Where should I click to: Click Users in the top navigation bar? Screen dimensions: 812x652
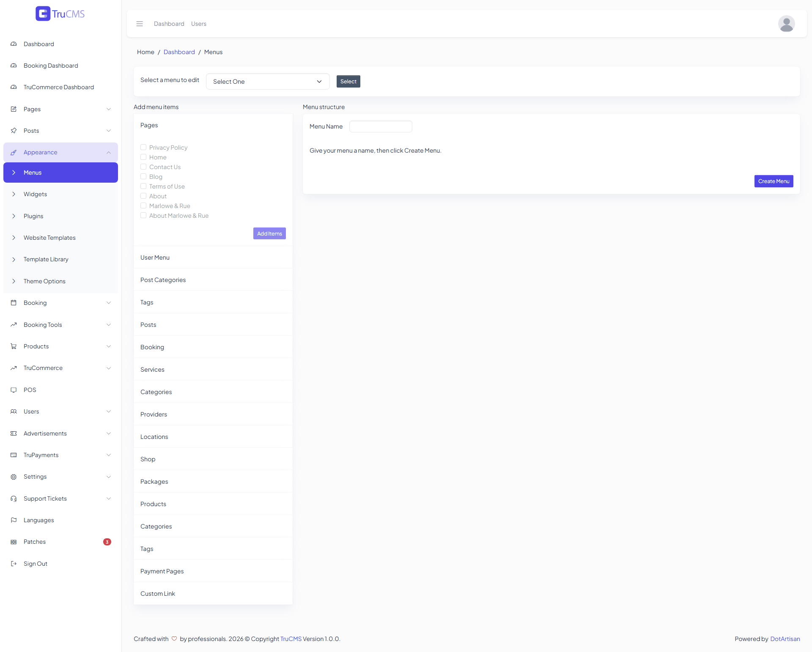pyautogui.click(x=199, y=24)
